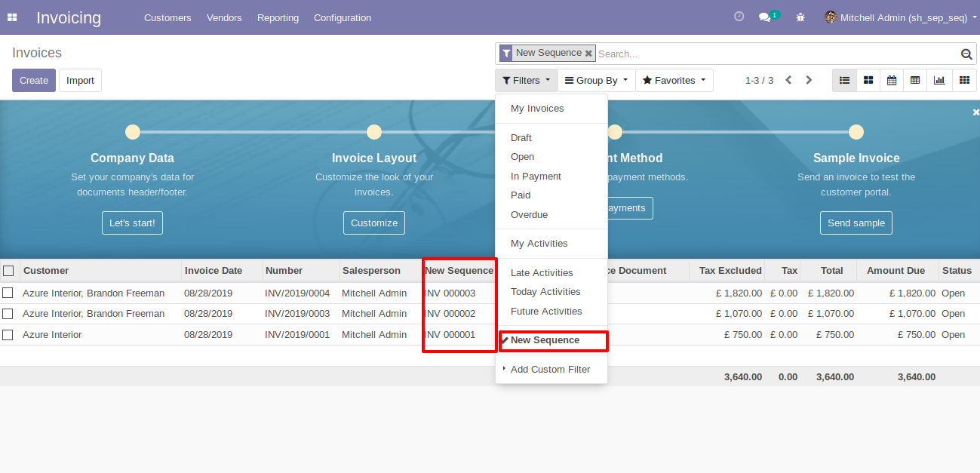Sort by Number column header
980x473 pixels.
(x=300, y=271)
